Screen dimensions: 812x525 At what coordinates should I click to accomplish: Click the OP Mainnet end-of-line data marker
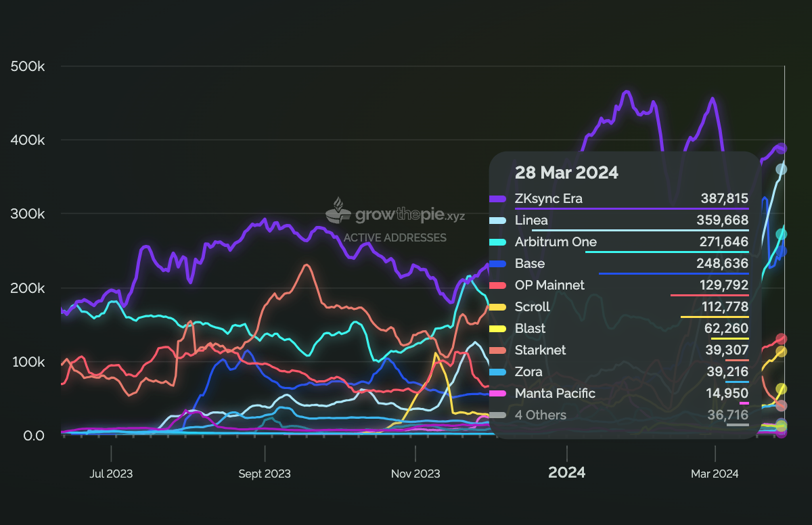tap(781, 339)
